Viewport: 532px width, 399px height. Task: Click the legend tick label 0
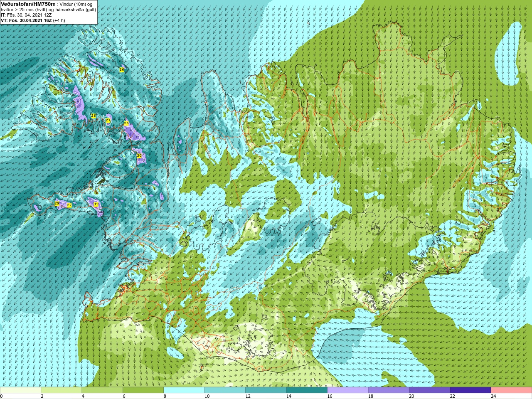[x=1, y=396]
